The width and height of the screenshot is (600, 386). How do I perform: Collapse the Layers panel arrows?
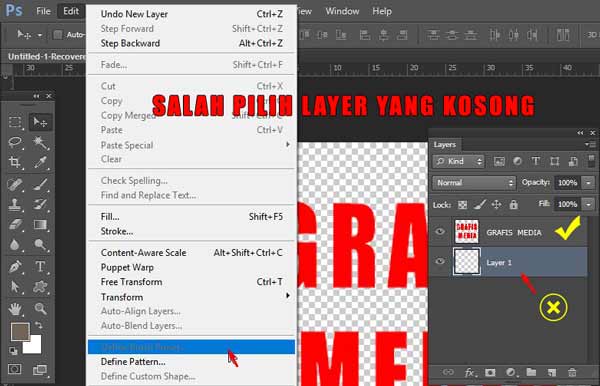click(580, 133)
